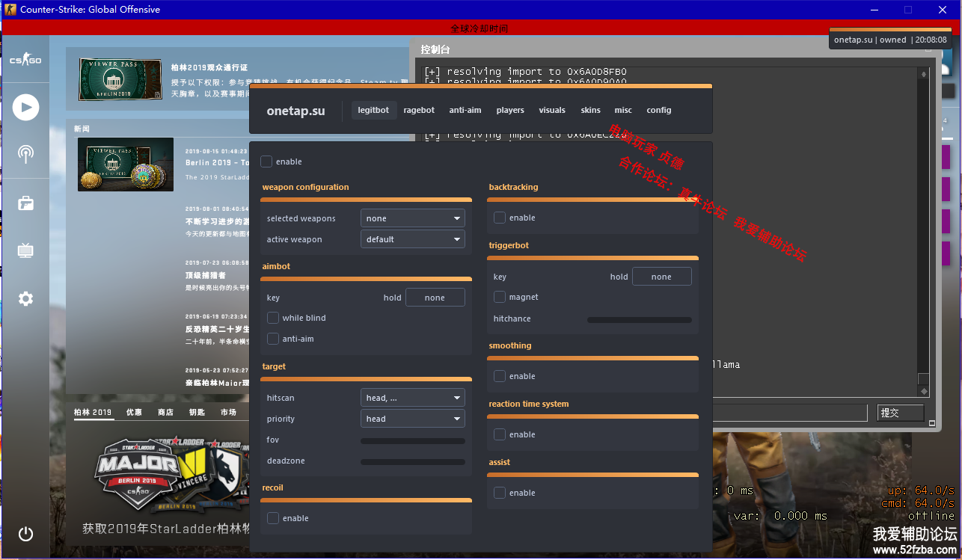The height and width of the screenshot is (560, 962).
Task: Click the power quit icon in the sidebar
Action: pos(25,534)
